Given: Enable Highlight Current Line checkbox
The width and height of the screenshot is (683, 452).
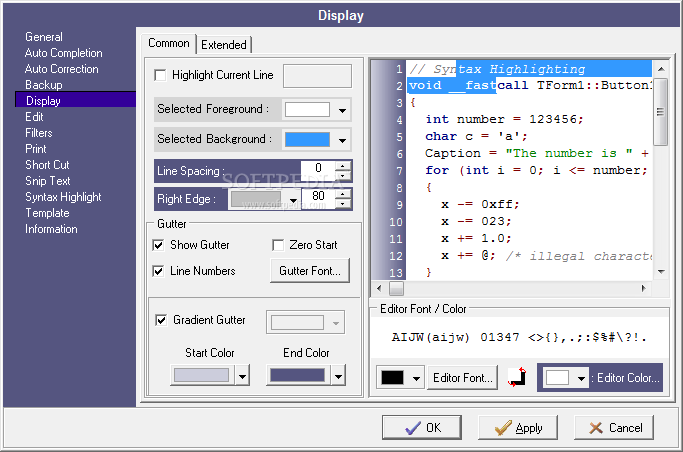Looking at the screenshot, I should [x=160, y=75].
